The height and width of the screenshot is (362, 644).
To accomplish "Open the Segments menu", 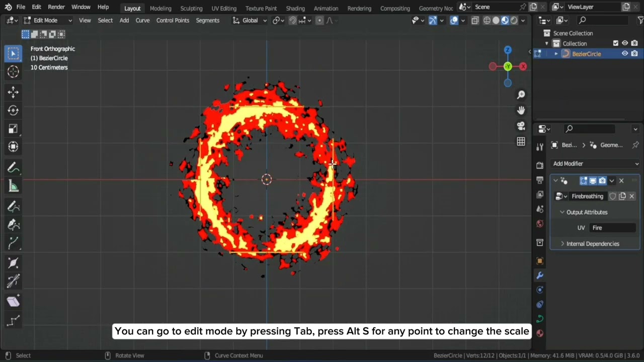I will [x=208, y=21].
